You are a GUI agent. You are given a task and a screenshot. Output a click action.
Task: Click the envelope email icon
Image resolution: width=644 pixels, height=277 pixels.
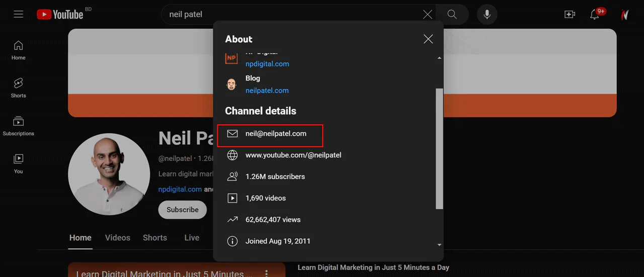point(232,134)
